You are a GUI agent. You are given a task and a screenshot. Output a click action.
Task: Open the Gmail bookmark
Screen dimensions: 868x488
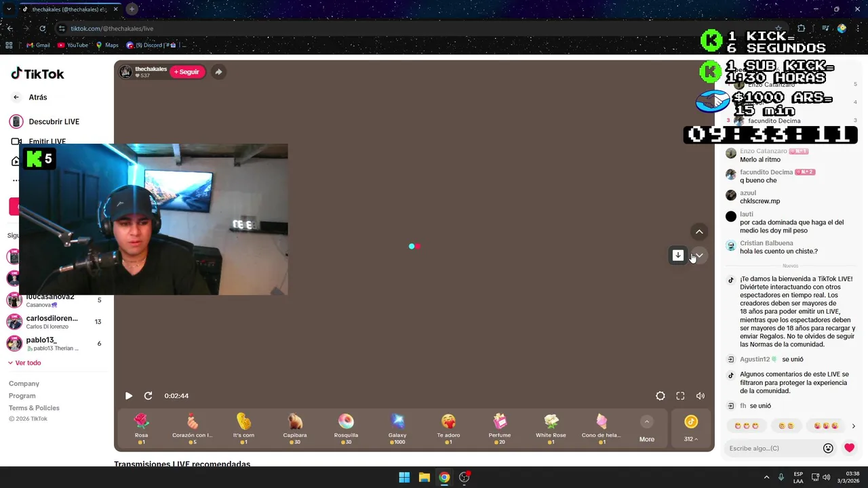(38, 45)
